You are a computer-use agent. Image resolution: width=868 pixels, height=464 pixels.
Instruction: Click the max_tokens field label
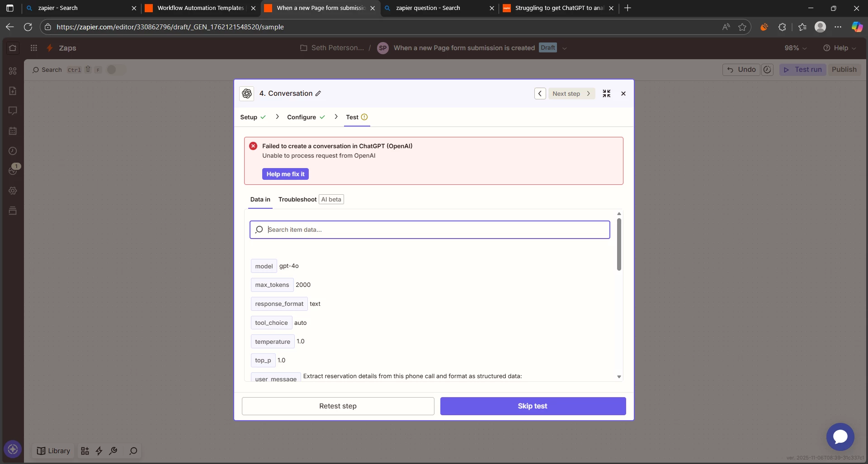[272, 285]
